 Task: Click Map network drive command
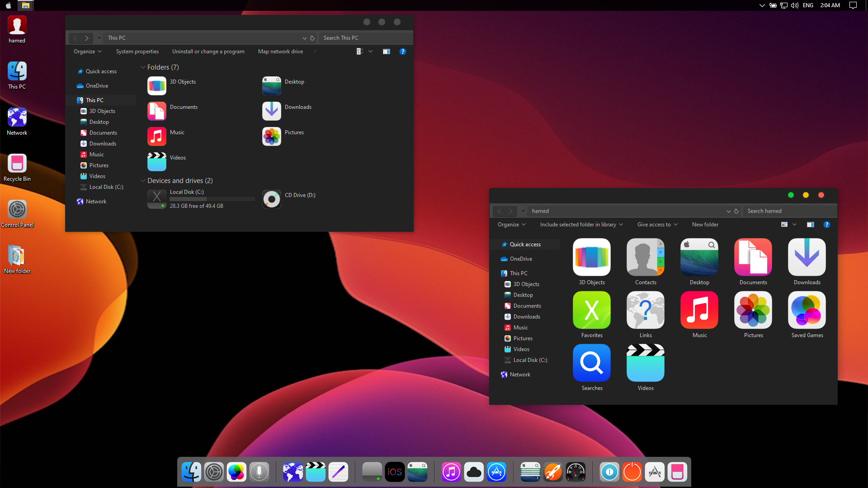click(280, 52)
